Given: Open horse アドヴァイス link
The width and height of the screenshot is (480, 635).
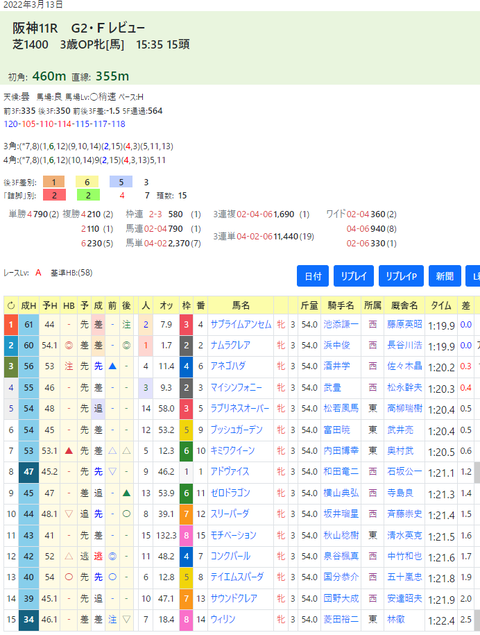Looking at the screenshot, I should pos(230,472).
